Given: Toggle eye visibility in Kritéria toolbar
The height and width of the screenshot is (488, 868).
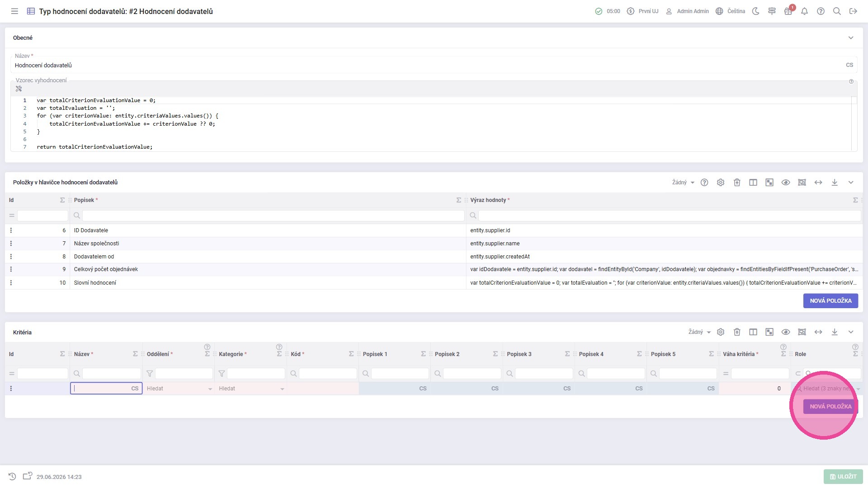Looking at the screenshot, I should pos(786,332).
